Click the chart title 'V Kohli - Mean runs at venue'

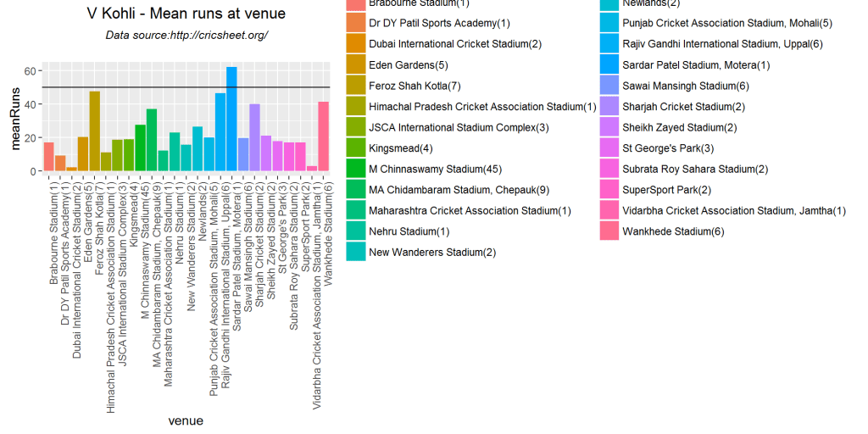[x=186, y=14]
